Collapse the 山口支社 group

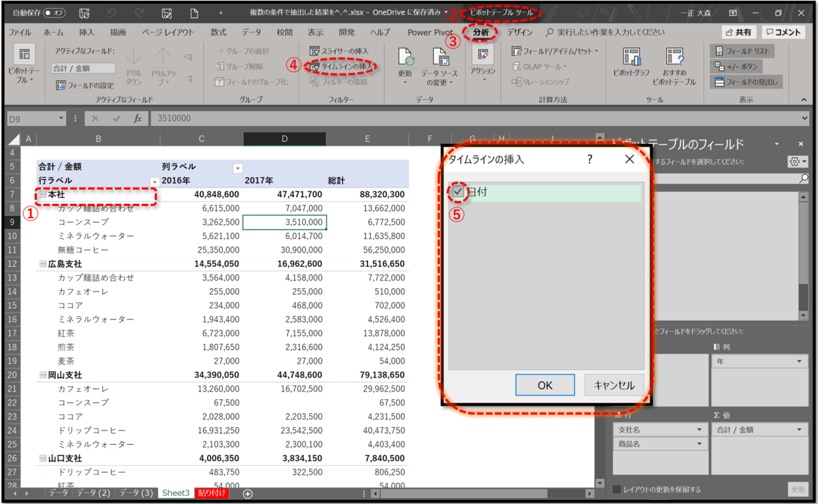(42, 458)
